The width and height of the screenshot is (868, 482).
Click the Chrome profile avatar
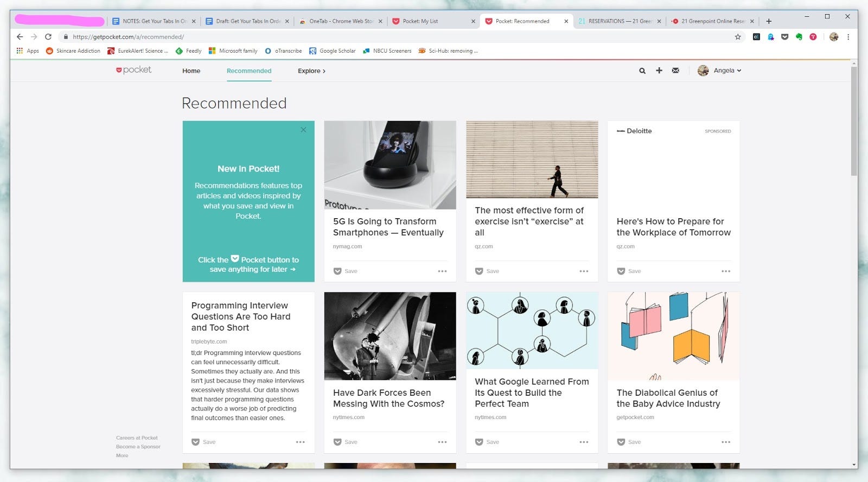coord(834,37)
